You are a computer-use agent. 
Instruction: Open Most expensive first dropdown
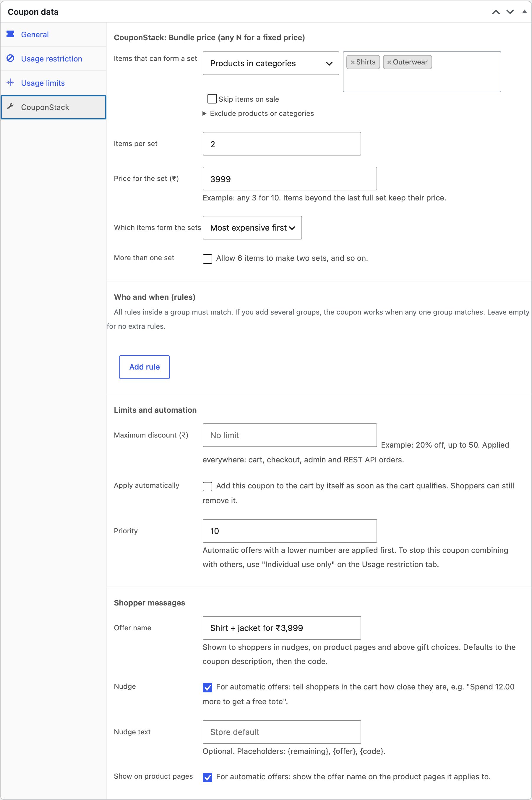(x=252, y=228)
